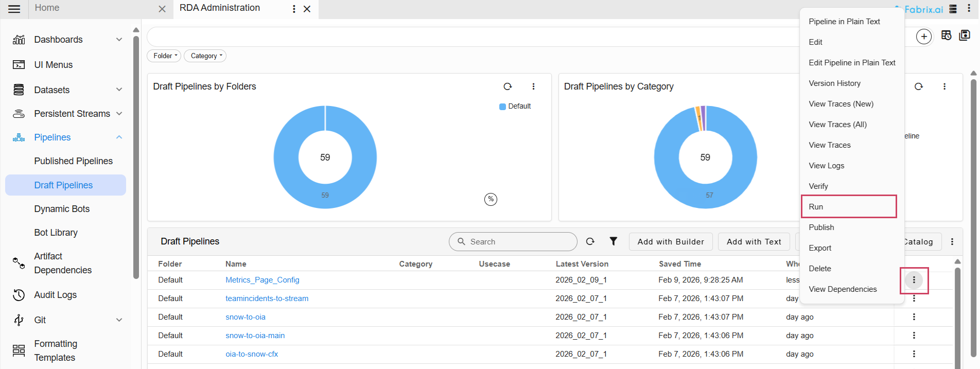This screenshot has width=980, height=369.
Task: Expand the Folder filter dropdown
Action: coord(164,56)
